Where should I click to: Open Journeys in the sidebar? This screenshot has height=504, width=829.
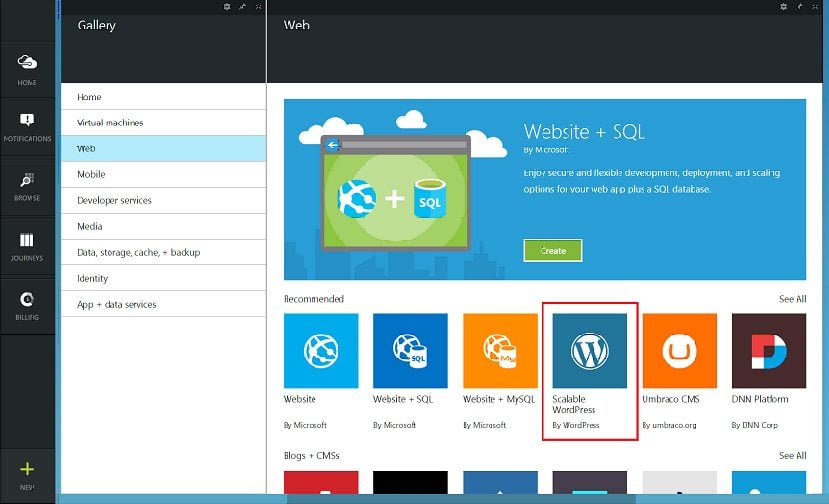(28, 245)
